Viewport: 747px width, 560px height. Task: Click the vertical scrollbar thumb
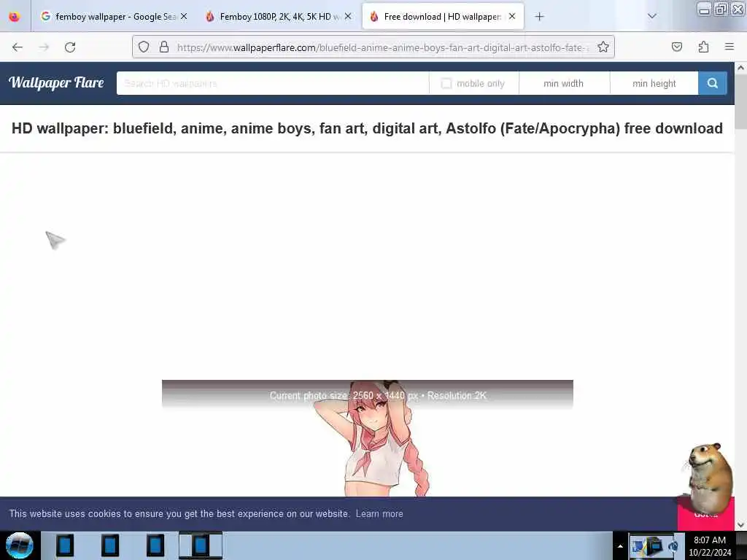coord(741,101)
